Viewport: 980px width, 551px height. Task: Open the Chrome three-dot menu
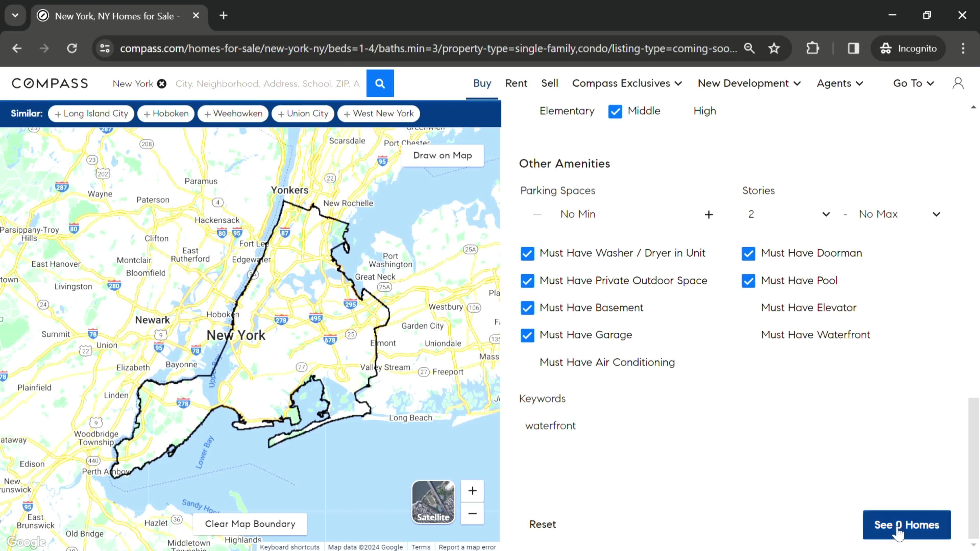click(963, 48)
